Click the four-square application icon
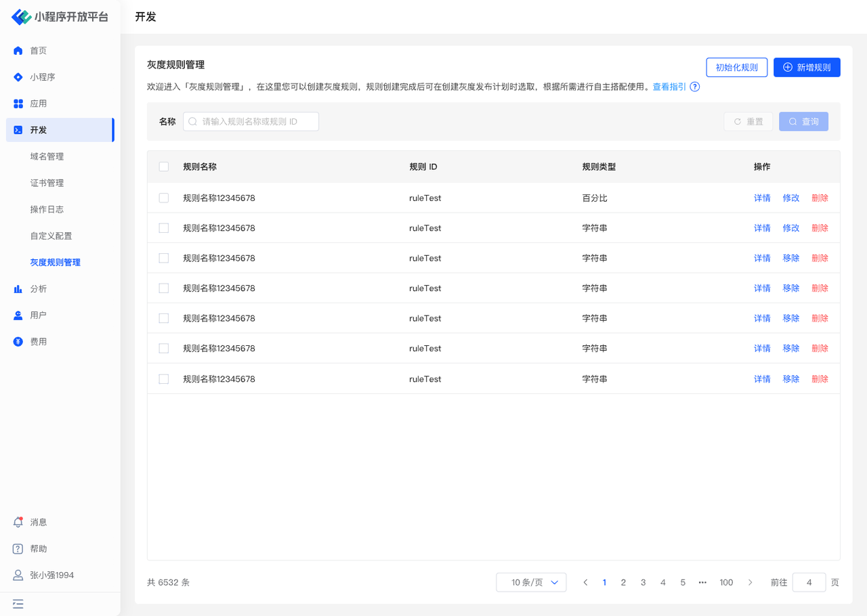867x616 pixels. tap(18, 104)
